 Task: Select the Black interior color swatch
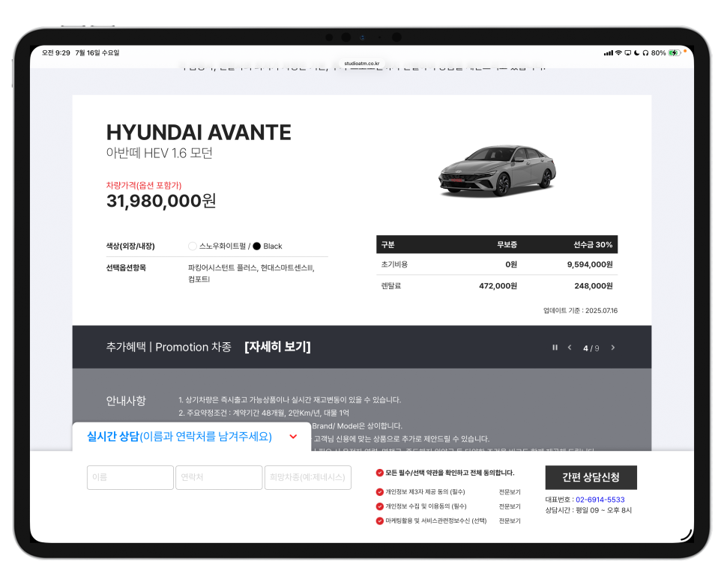257,246
